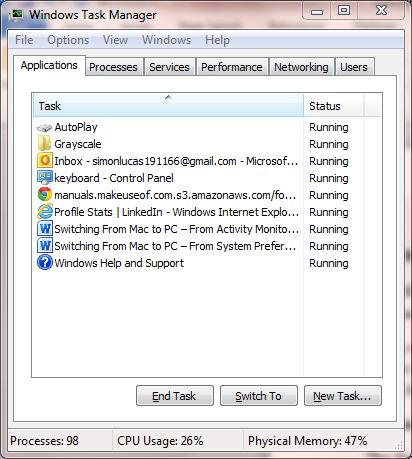412x459 pixels.
Task: Switch to the Processes tab
Action: tap(113, 67)
